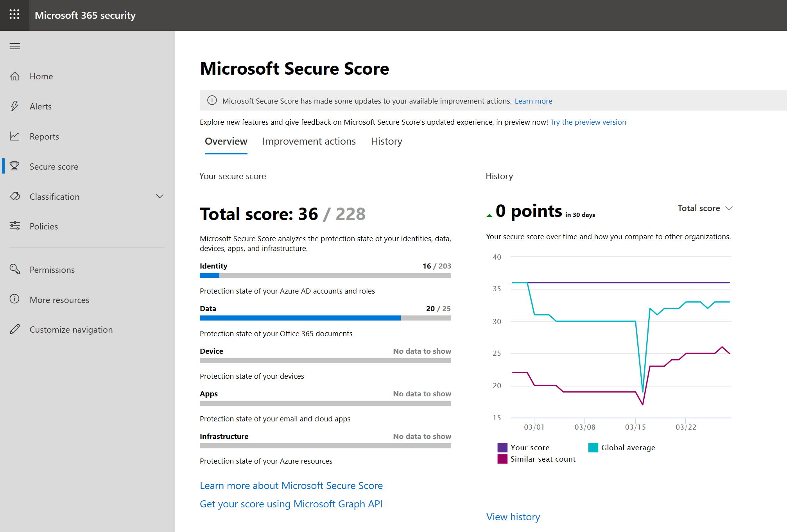Click the Data 20 / 25 value
The image size is (787, 532).
coord(438,308)
